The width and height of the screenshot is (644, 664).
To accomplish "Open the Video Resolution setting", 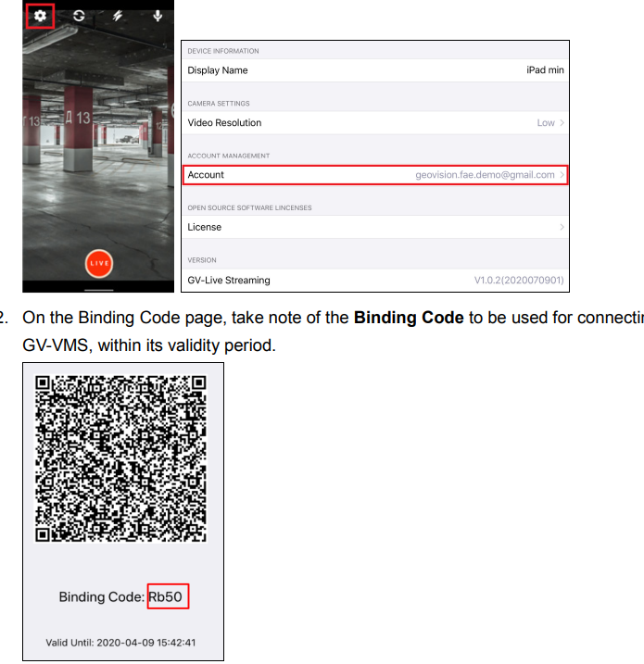I will 375,123.
